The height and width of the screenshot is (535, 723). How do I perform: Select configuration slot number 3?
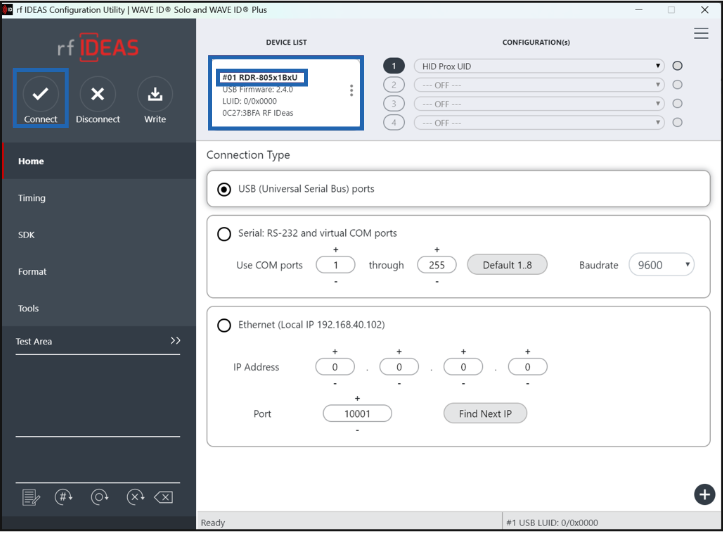click(x=394, y=104)
